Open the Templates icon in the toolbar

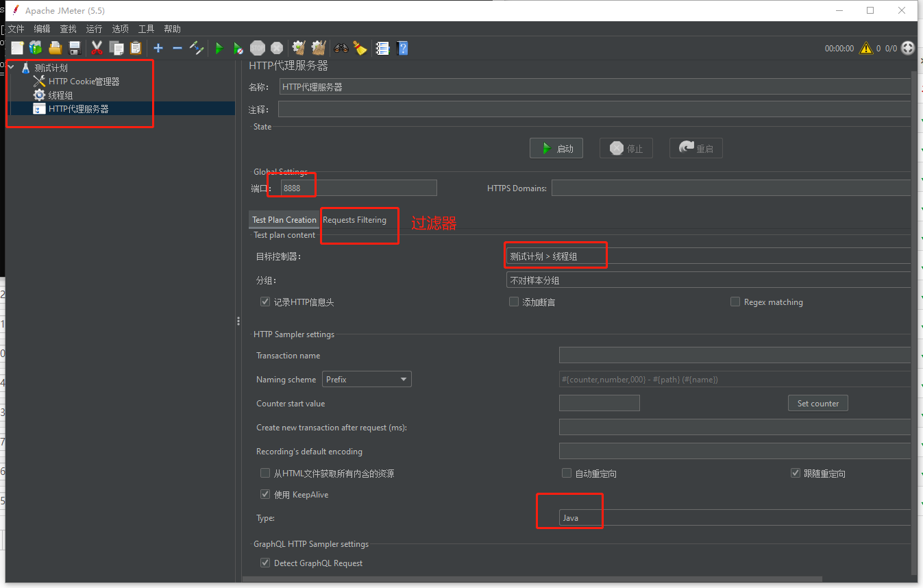36,48
